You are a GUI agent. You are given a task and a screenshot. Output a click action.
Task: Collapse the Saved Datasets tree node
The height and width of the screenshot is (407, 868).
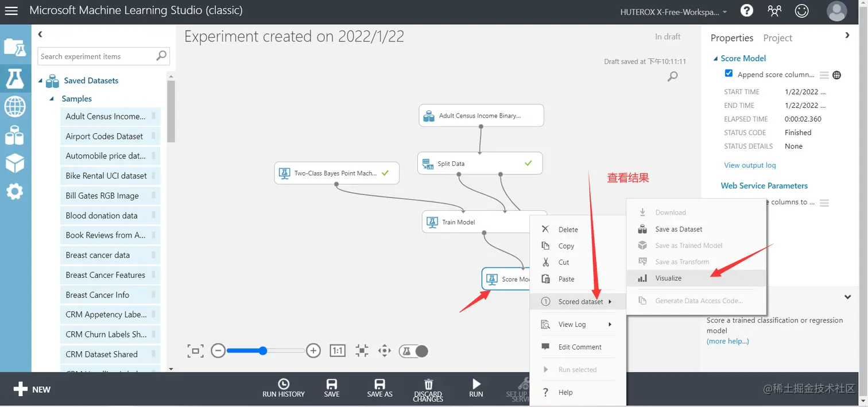[40, 81]
